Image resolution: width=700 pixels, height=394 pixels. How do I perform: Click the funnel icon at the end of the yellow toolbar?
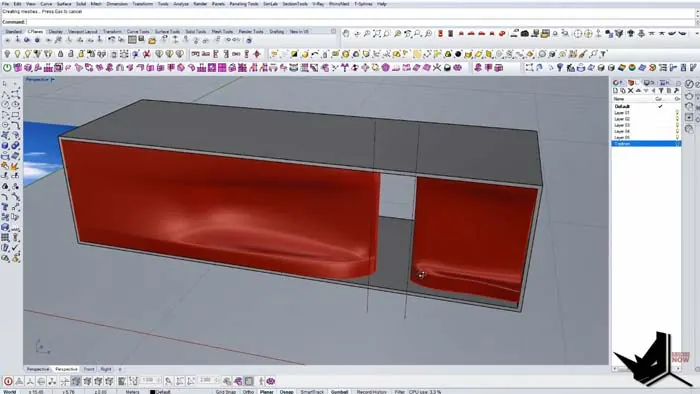tap(604, 54)
